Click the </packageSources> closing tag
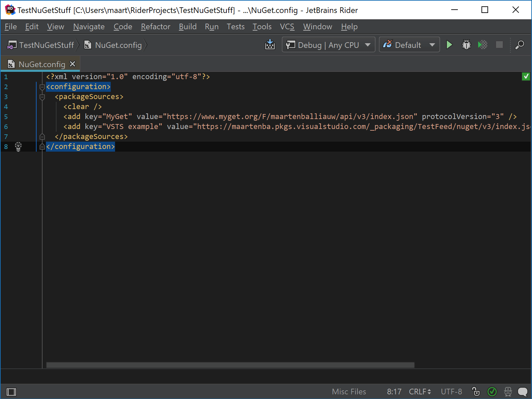This screenshot has width=532, height=399. point(91,137)
